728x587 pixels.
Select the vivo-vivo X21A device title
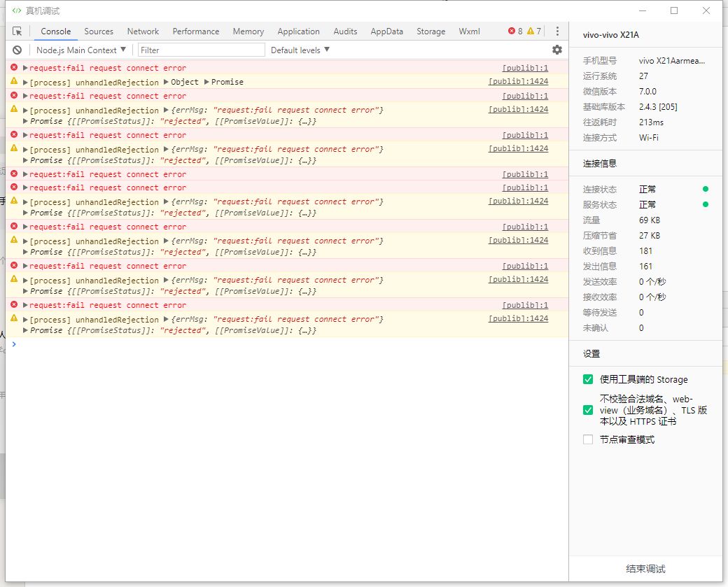[x=611, y=35]
